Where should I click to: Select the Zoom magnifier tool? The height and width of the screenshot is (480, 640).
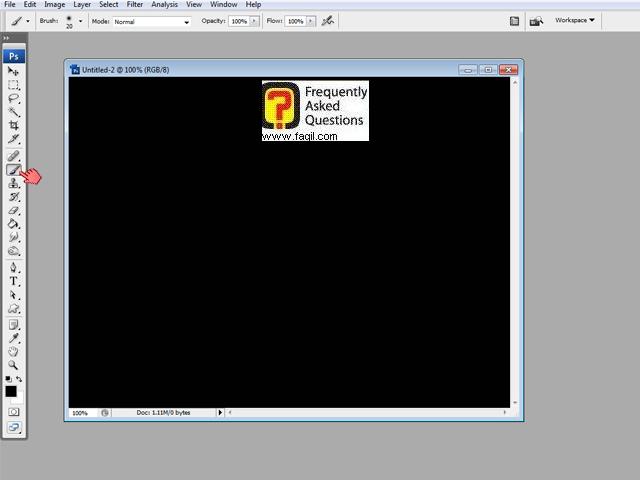click(x=14, y=365)
